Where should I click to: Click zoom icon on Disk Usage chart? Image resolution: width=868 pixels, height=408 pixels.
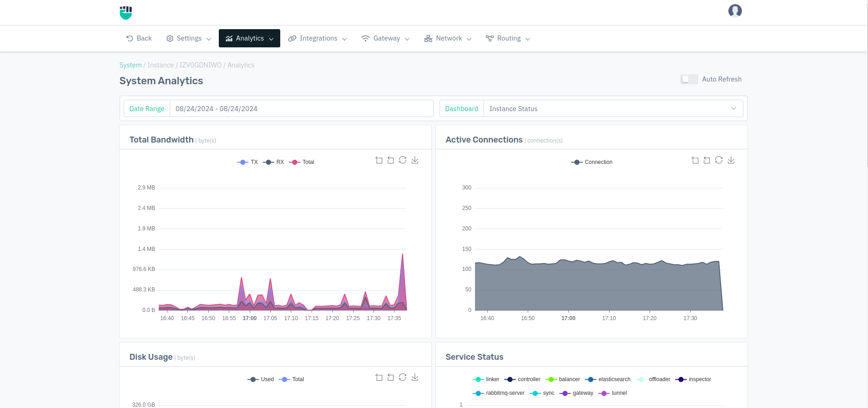[x=378, y=377]
